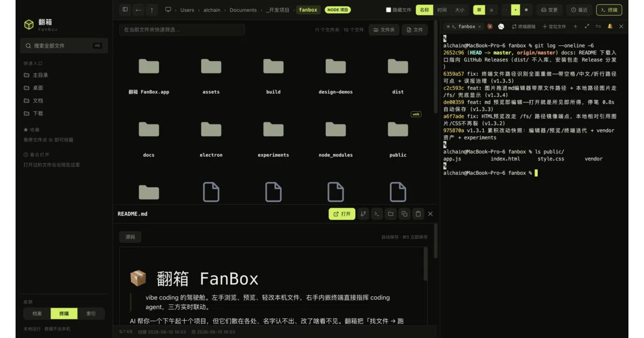Toggle the 终端 button in top toolbar
The image size is (644, 338).
(609, 10)
